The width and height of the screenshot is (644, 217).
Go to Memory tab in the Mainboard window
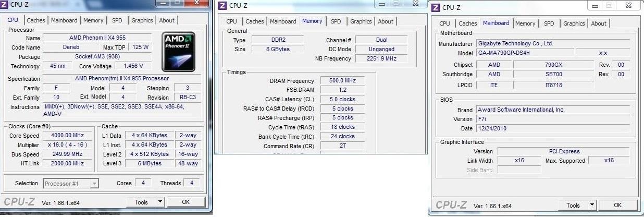(x=525, y=23)
